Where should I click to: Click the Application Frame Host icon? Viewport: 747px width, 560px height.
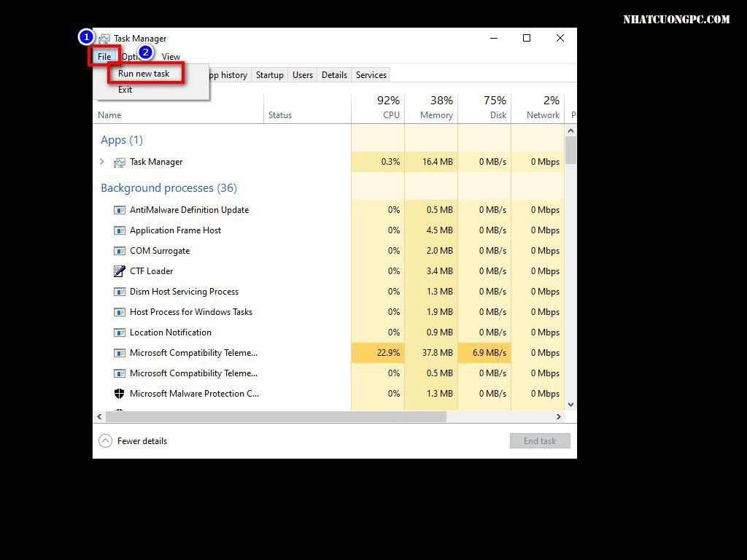[x=120, y=230]
